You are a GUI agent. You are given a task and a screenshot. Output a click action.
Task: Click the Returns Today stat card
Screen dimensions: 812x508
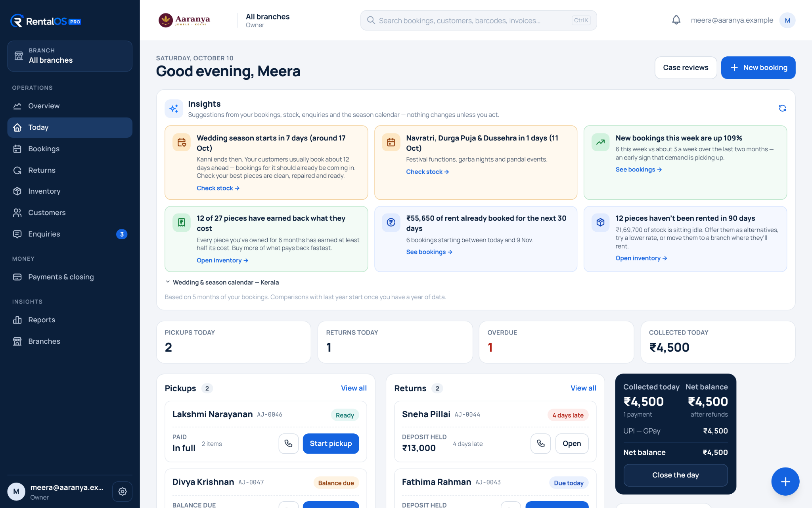click(x=395, y=342)
